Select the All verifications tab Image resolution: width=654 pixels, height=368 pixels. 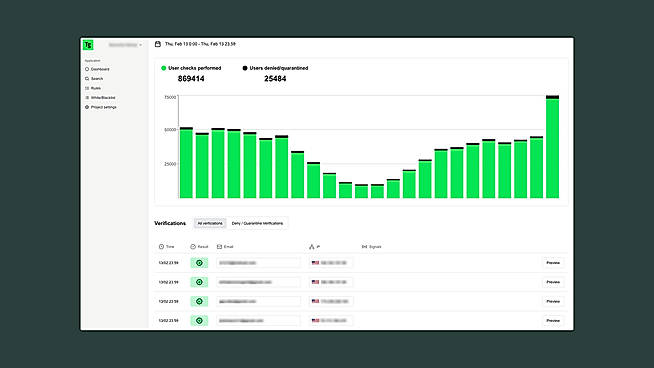pyautogui.click(x=210, y=223)
